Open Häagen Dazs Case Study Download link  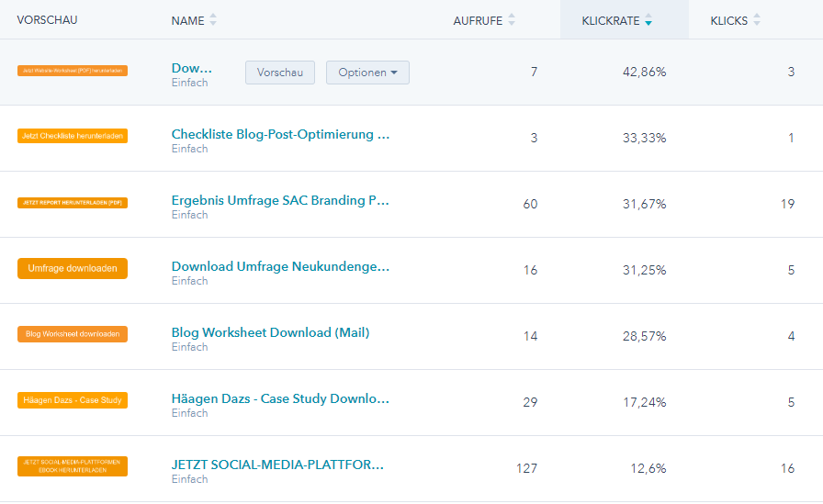pos(280,399)
